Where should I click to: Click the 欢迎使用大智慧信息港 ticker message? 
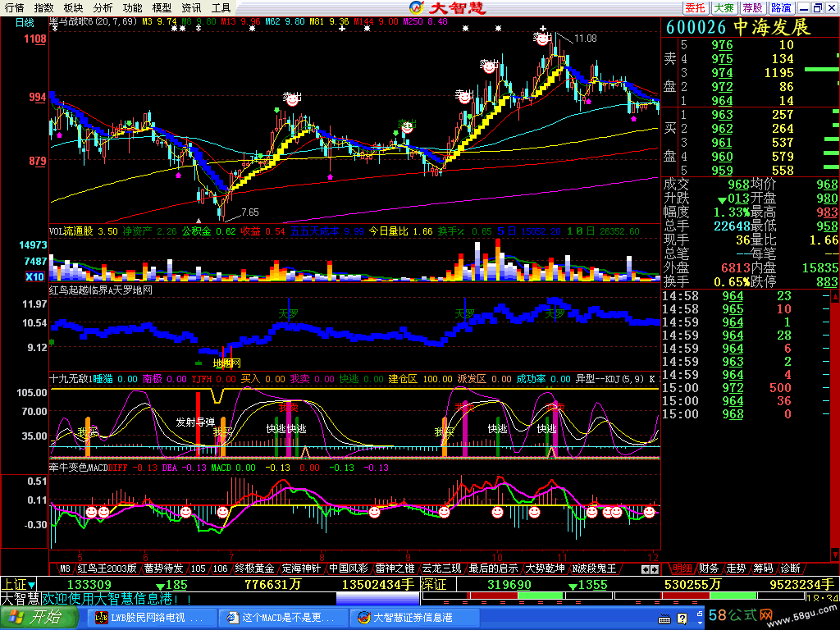tap(116, 598)
